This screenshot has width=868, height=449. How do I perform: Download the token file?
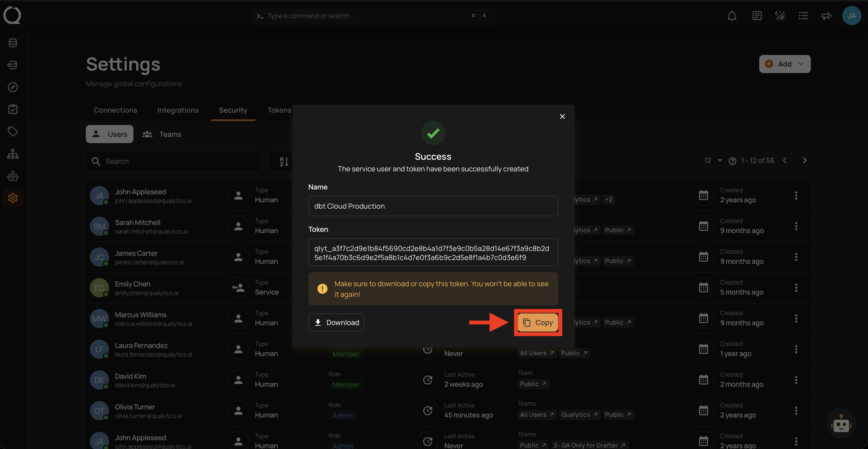click(x=336, y=323)
